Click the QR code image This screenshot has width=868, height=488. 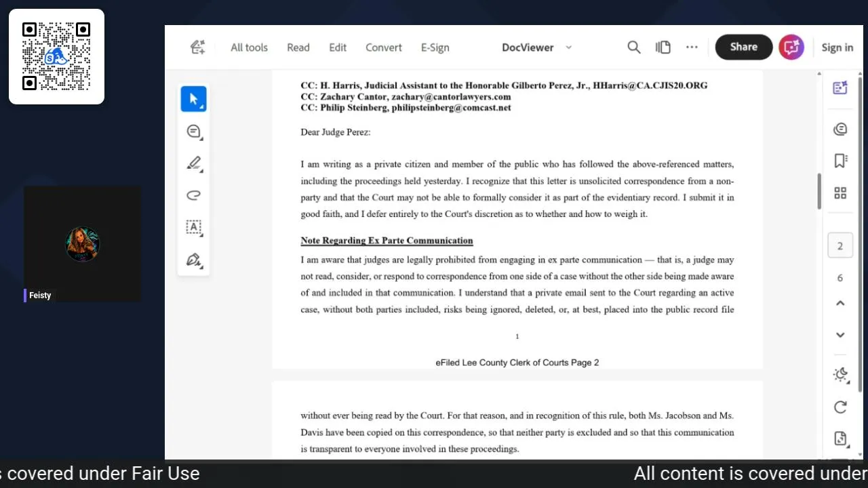click(56, 56)
